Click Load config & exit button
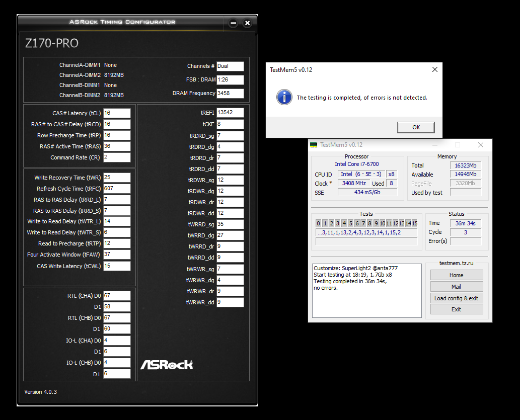 pyautogui.click(x=457, y=298)
